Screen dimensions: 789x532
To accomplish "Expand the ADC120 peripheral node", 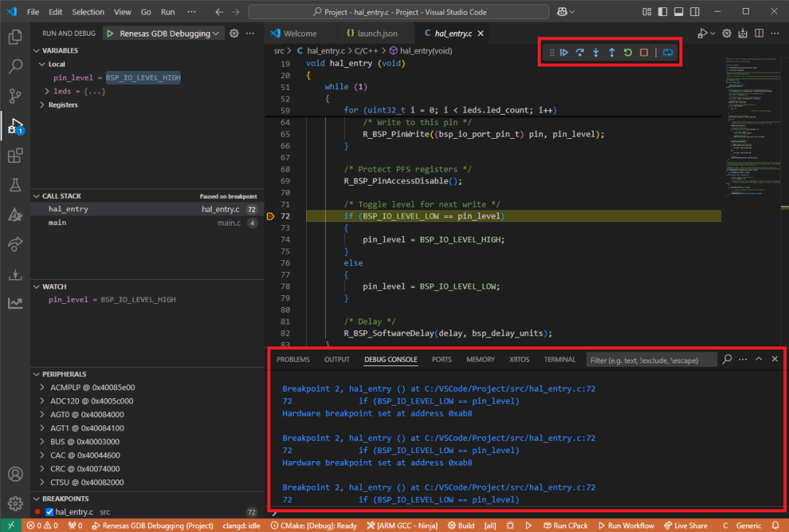I will tap(42, 401).
